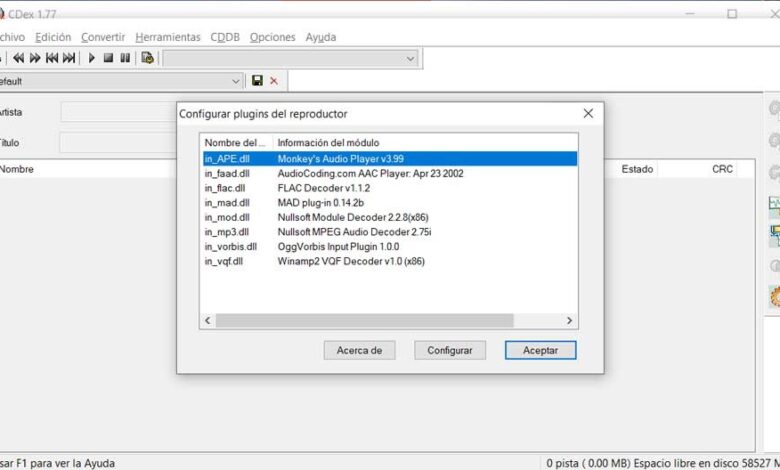The height and width of the screenshot is (470, 780).
Task: Open the Convertir menu
Action: pyautogui.click(x=103, y=37)
